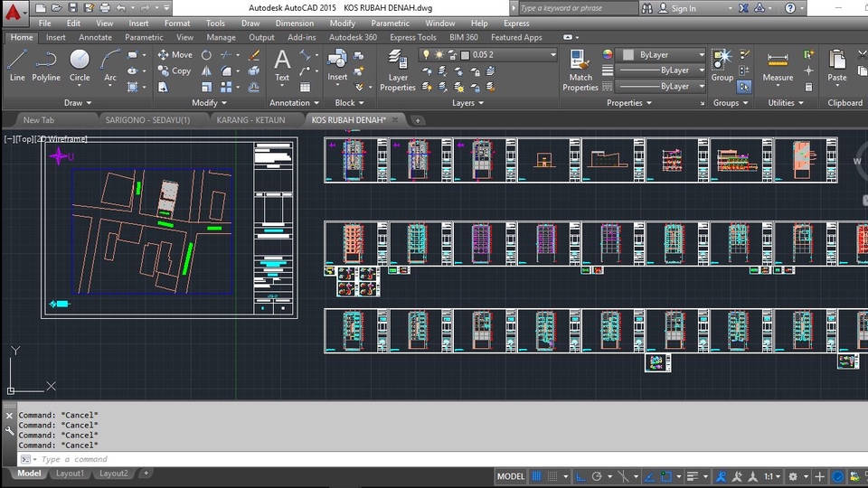The width and height of the screenshot is (868, 488).
Task: Switch to the Express Tools ribbon tab
Action: 413,37
